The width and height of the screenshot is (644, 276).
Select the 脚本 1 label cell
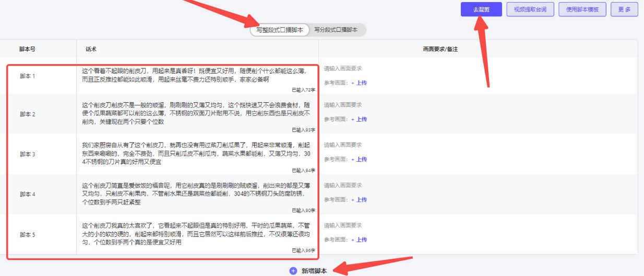coord(28,76)
